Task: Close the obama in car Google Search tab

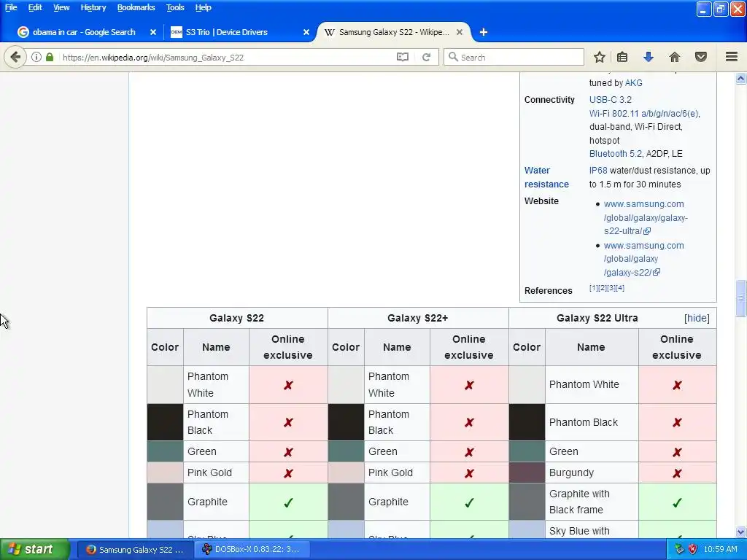Action: (x=153, y=32)
